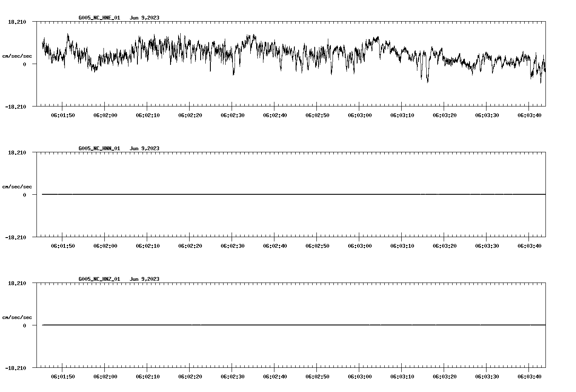Screen dimensions: 576x392
Task: Click the 0 axis label of the HNE plot
Action: pyautogui.click(x=25, y=64)
